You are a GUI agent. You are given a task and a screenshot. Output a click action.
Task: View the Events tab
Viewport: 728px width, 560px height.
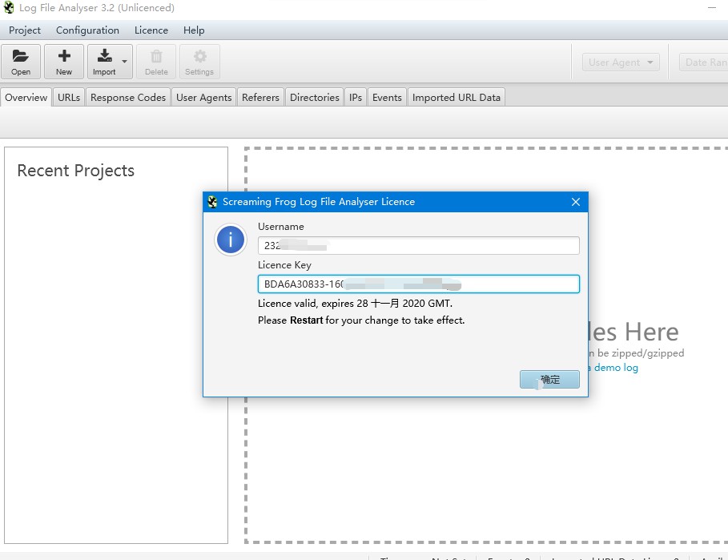[387, 98]
